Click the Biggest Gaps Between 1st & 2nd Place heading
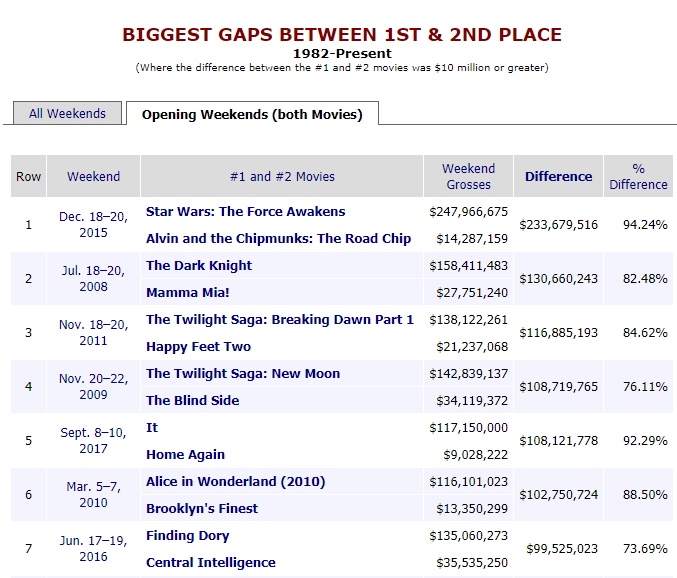This screenshot has height=578, width=677. (342, 35)
